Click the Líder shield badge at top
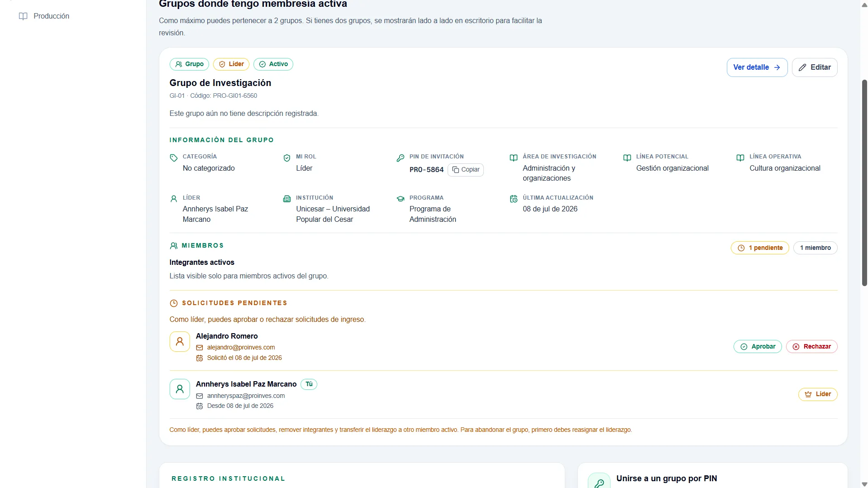Viewport: 868px width, 488px height. 231,64
